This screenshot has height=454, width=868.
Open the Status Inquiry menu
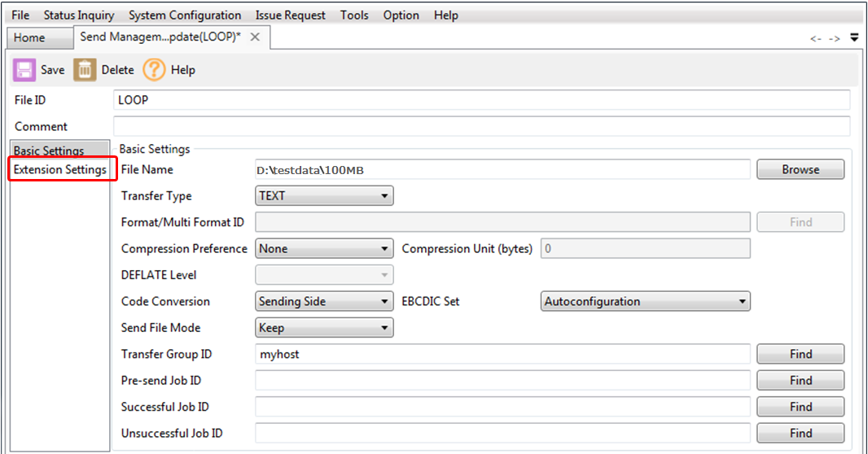79,15
